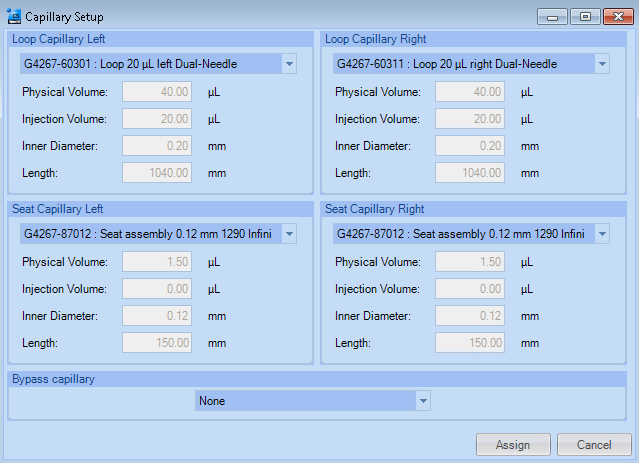Close the Capillary Setup window
The image size is (639, 463).
[618, 17]
